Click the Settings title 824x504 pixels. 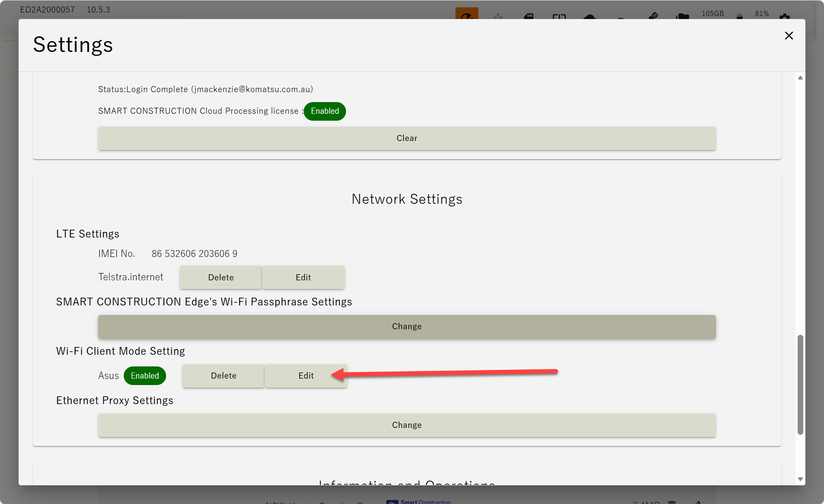(73, 45)
